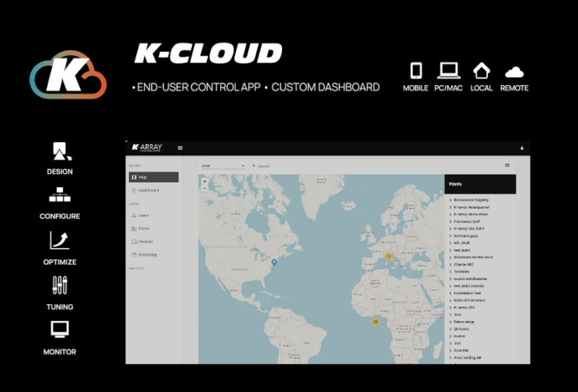
Task: Expand the K-array USA 3rd Fl chevron
Action: (x=450, y=229)
